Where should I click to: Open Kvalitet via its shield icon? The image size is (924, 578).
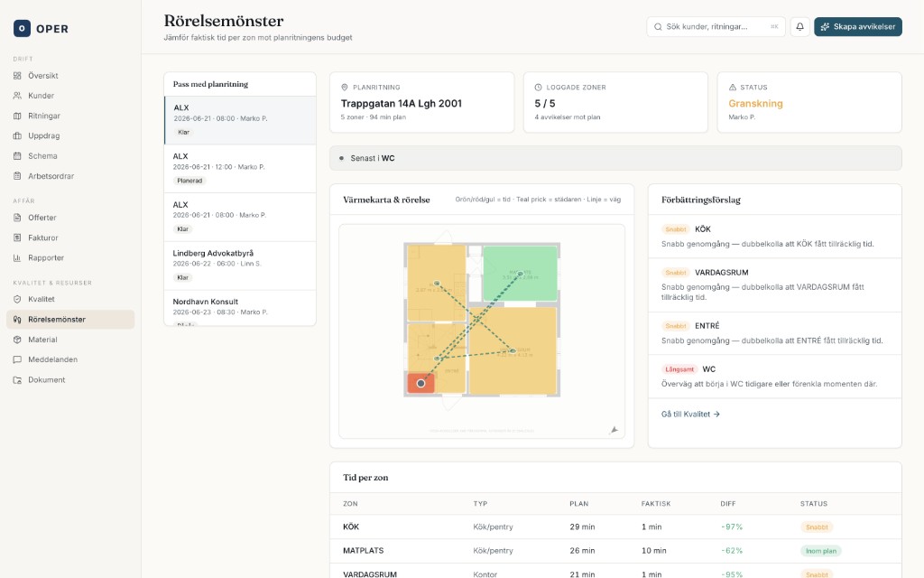point(17,299)
